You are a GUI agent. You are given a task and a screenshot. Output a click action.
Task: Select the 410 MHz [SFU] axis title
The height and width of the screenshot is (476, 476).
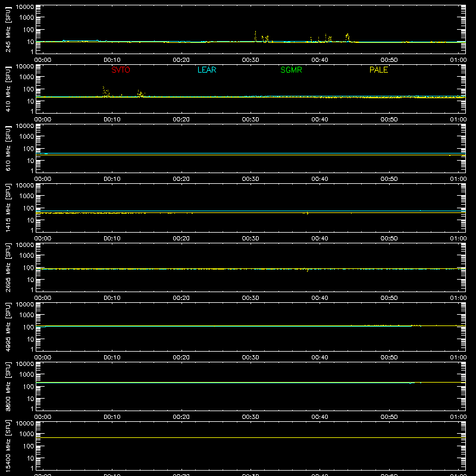(8, 89)
